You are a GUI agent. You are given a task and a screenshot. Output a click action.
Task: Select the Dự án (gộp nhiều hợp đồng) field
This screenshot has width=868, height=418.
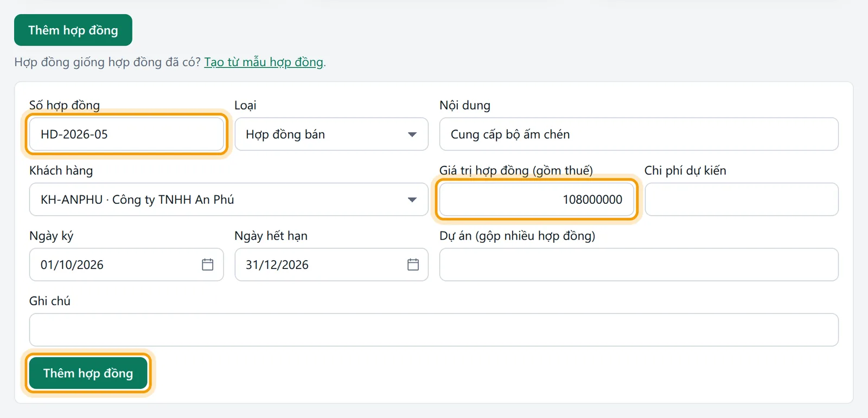(639, 265)
